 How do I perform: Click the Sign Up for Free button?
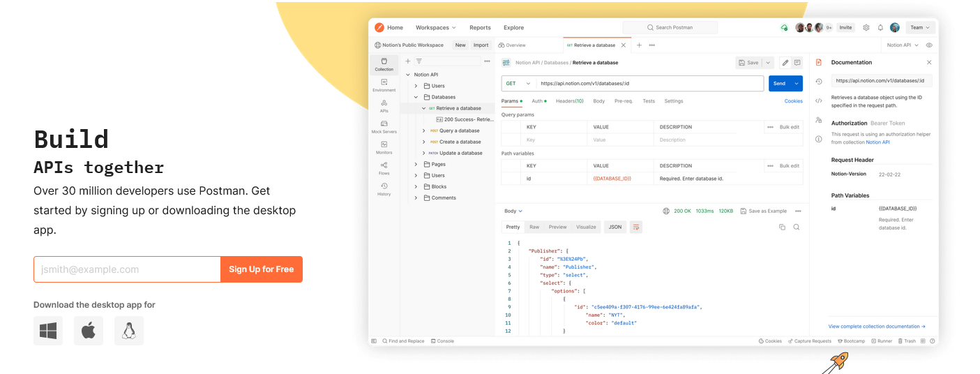pos(262,269)
